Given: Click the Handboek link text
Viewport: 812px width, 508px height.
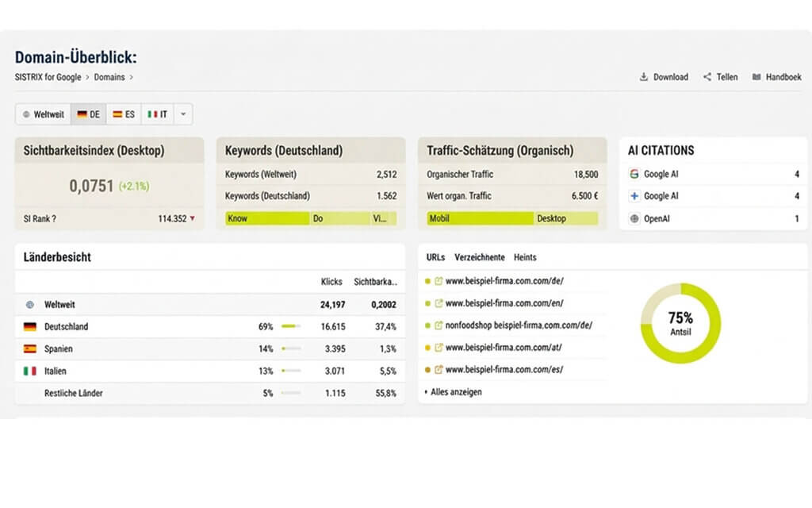Looking at the screenshot, I should pos(783,77).
